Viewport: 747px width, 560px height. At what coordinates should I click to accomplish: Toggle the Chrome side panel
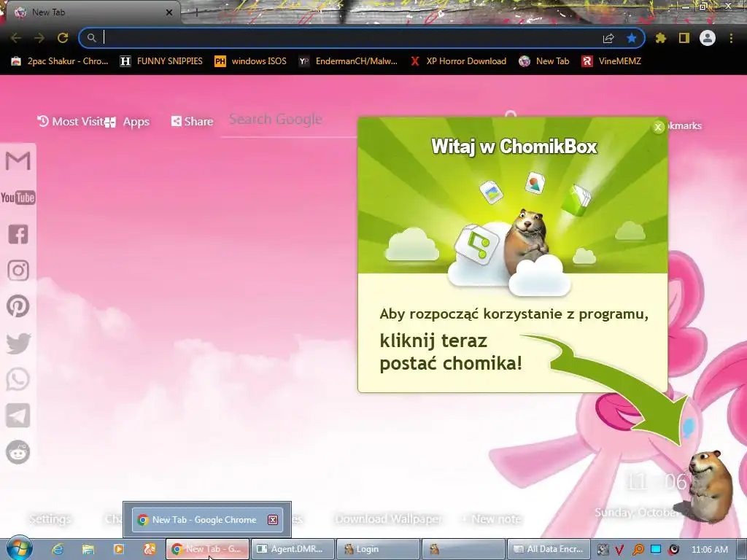point(684,38)
